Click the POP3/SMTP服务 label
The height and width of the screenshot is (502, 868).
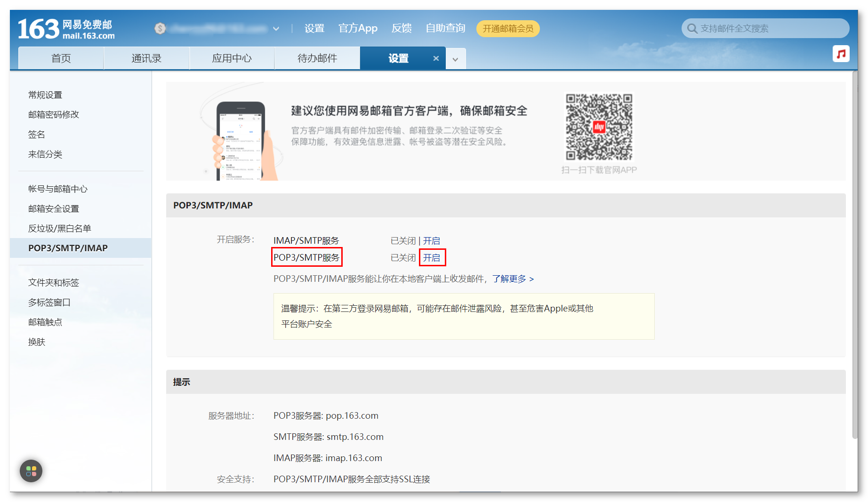click(306, 258)
